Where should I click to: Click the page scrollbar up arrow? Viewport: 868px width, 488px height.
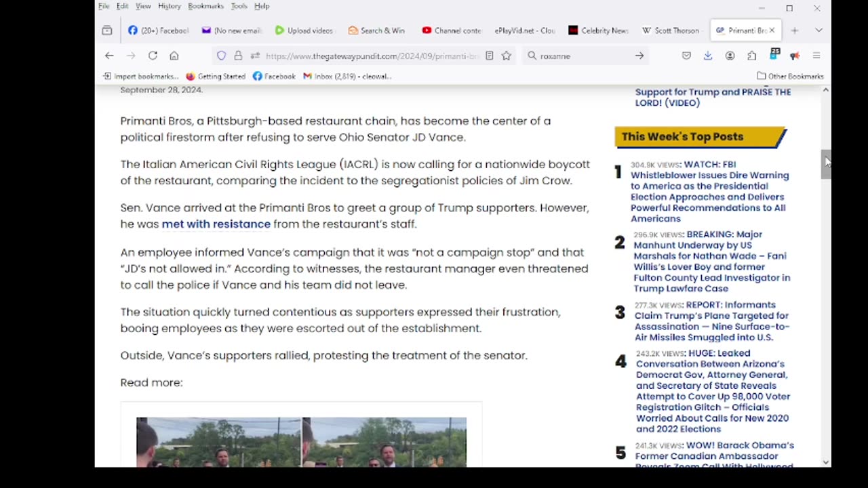click(825, 90)
